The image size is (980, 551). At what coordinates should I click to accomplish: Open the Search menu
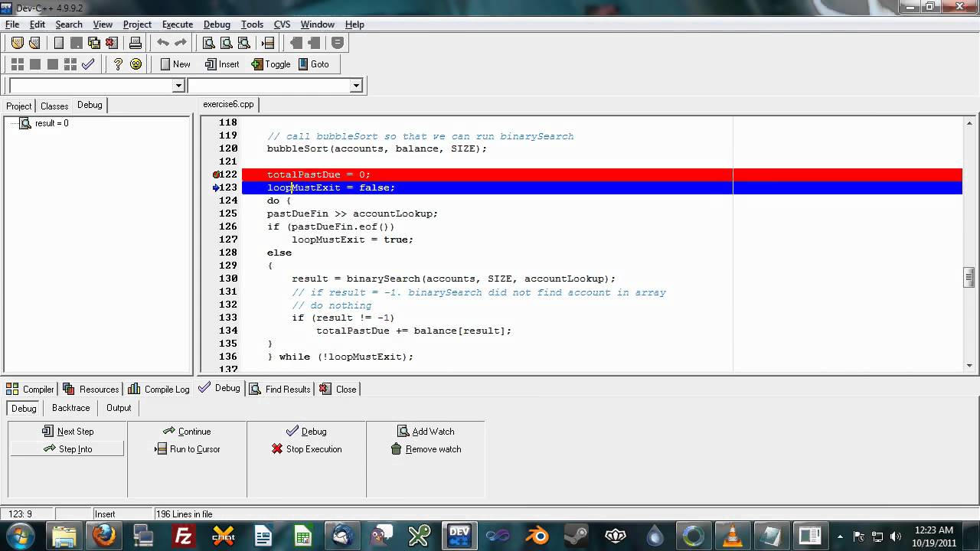tap(69, 24)
